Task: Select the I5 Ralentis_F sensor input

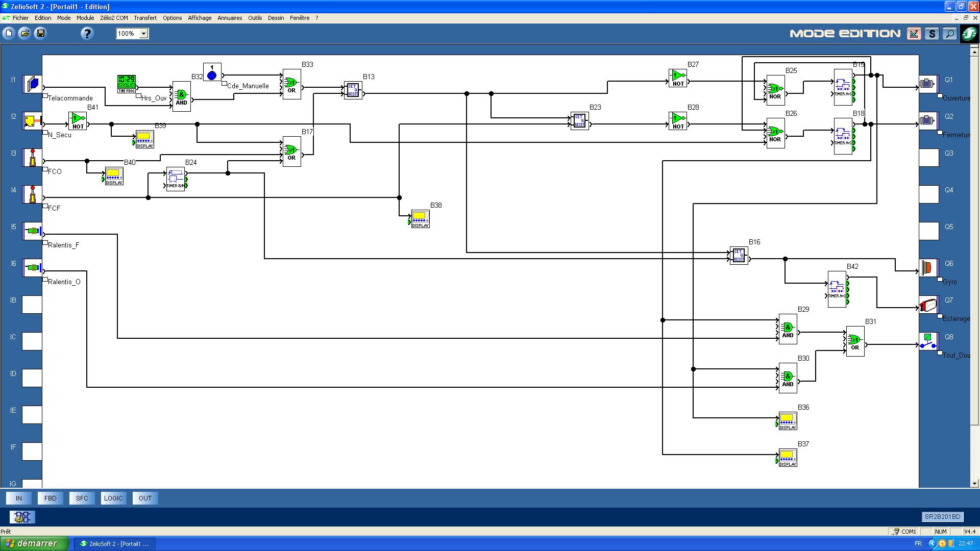Action: pos(32,231)
